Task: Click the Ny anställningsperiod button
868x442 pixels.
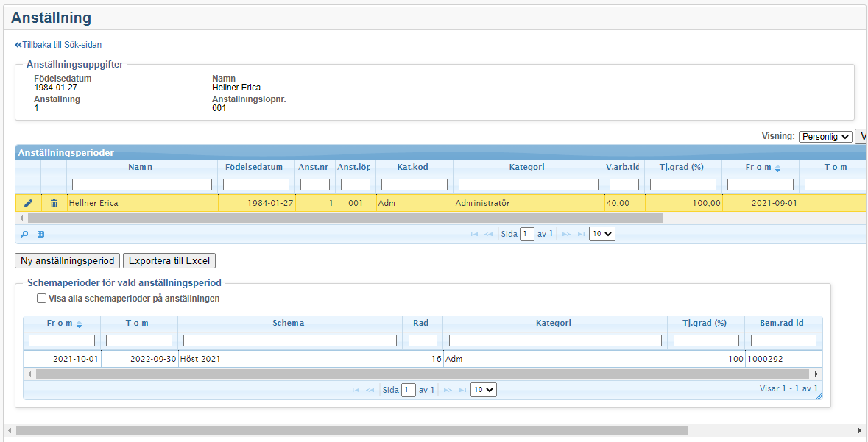Action: (67, 260)
